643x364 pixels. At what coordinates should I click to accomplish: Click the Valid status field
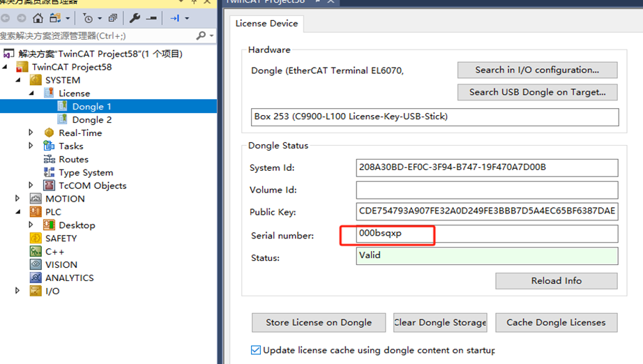(487, 256)
